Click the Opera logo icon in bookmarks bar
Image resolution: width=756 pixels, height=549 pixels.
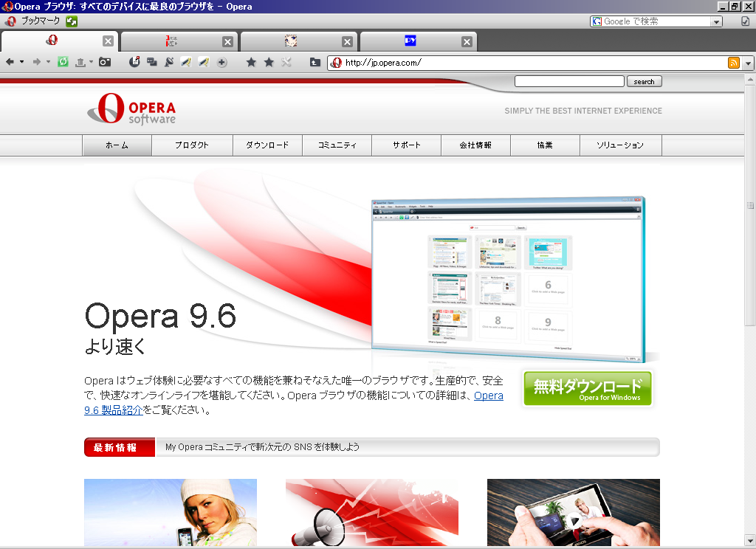point(10,21)
